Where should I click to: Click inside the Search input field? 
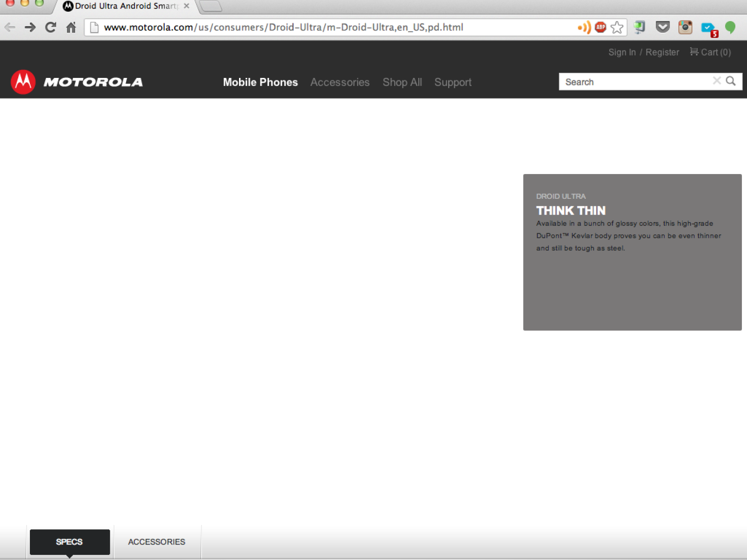point(635,82)
